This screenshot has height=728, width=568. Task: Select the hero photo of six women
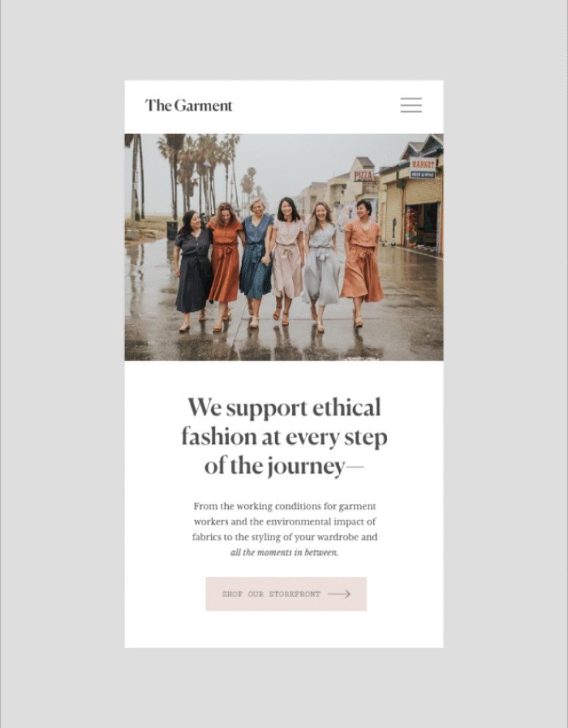coord(284,247)
